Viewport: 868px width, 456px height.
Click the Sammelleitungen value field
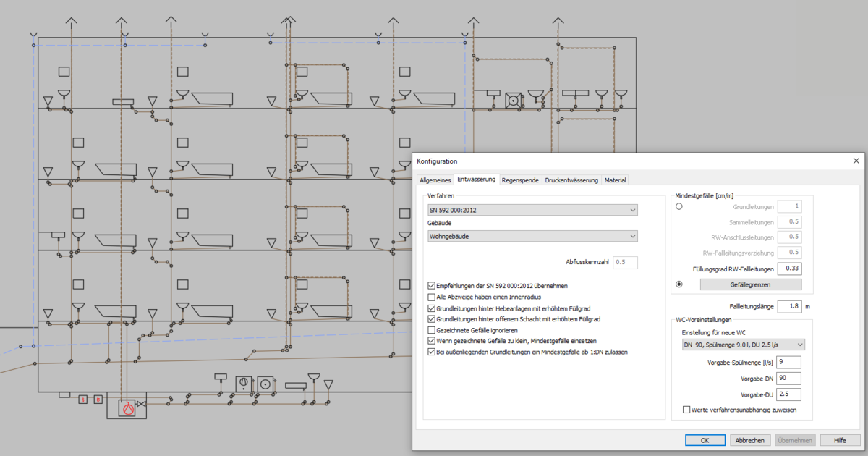click(x=789, y=222)
